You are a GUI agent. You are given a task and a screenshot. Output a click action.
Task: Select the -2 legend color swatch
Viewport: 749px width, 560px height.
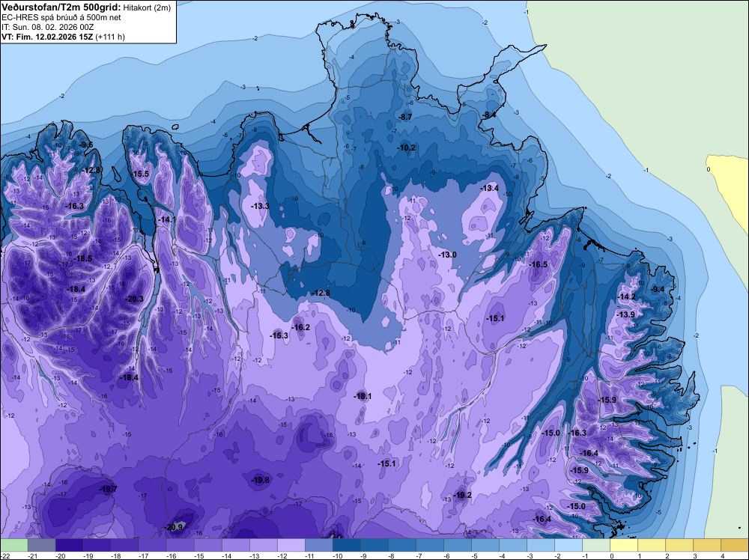point(568,545)
